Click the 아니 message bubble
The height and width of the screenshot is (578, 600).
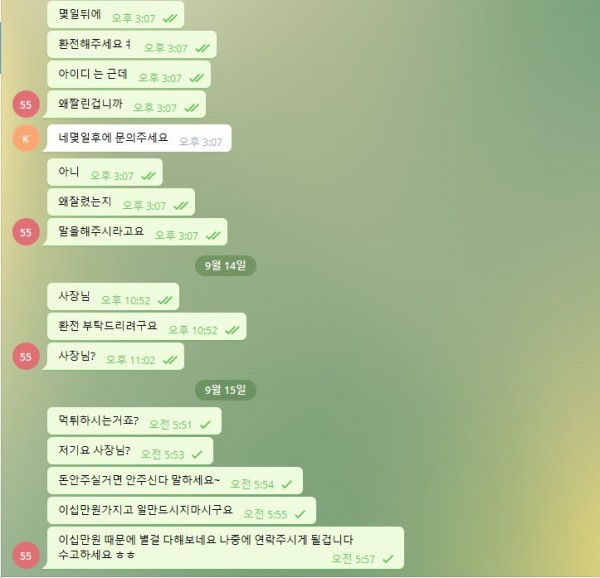[x=105, y=172]
